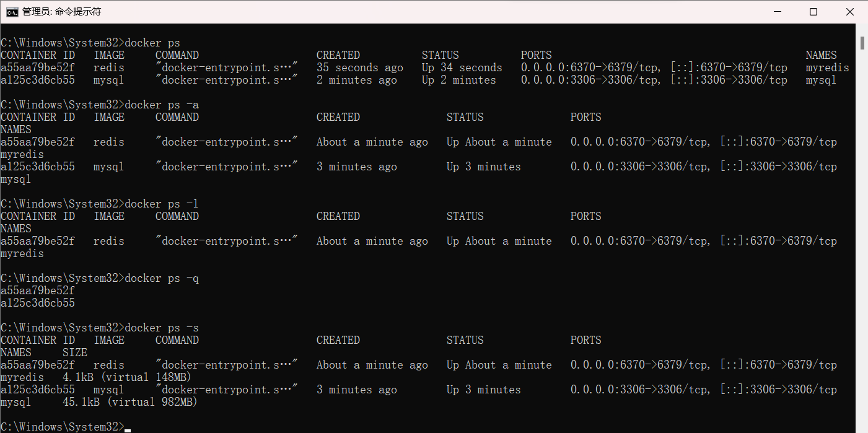This screenshot has width=868, height=433.
Task: Click the window title 管理员: 命令提示符
Action: pos(61,12)
